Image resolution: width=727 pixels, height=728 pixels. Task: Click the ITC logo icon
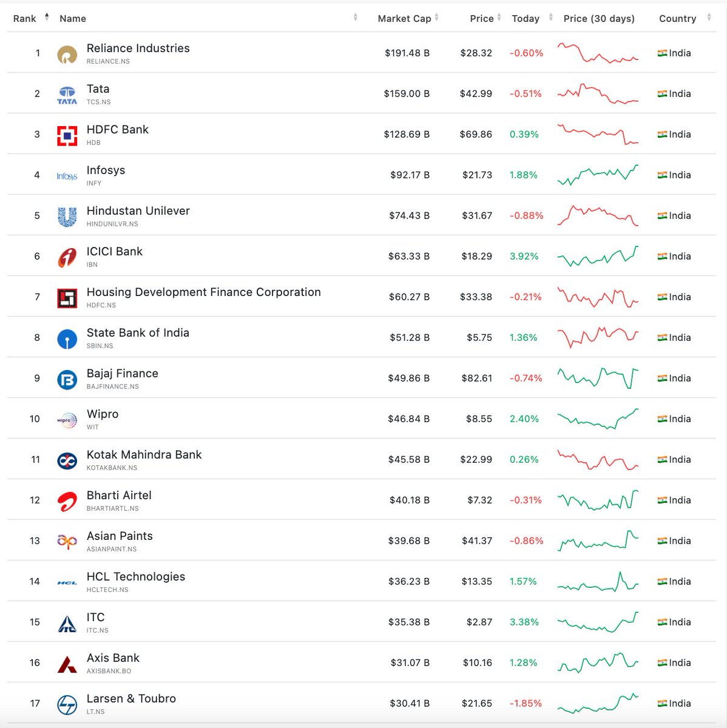67,624
